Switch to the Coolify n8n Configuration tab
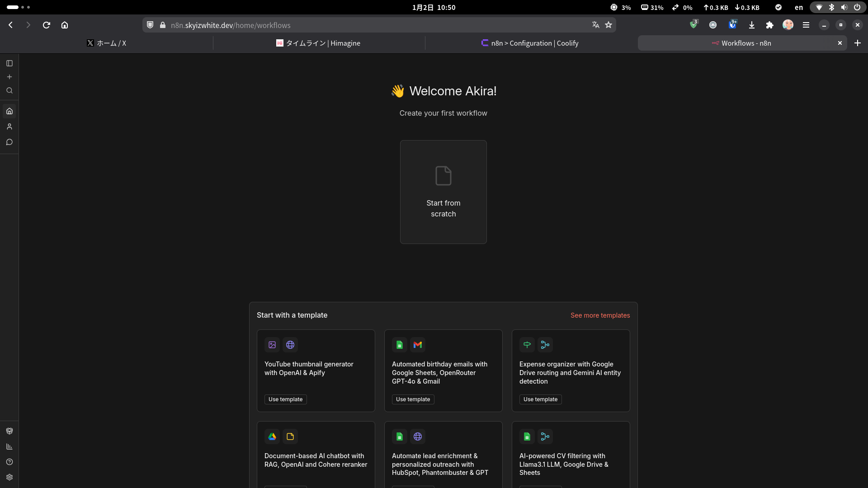 pos(530,43)
